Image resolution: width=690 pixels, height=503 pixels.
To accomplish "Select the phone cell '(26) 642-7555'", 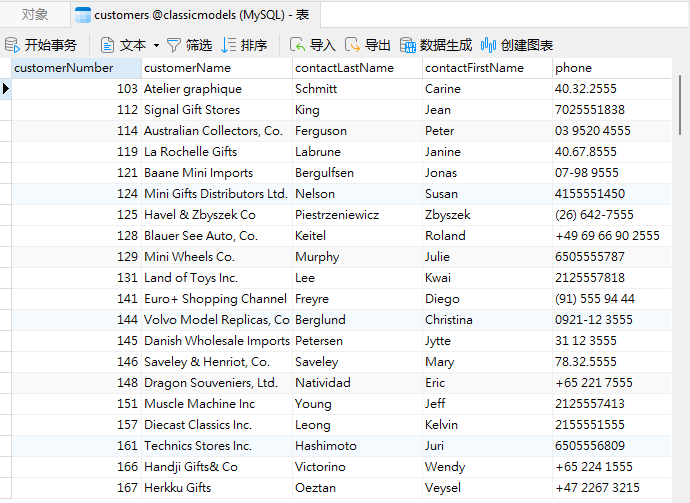I will (x=612, y=215).
